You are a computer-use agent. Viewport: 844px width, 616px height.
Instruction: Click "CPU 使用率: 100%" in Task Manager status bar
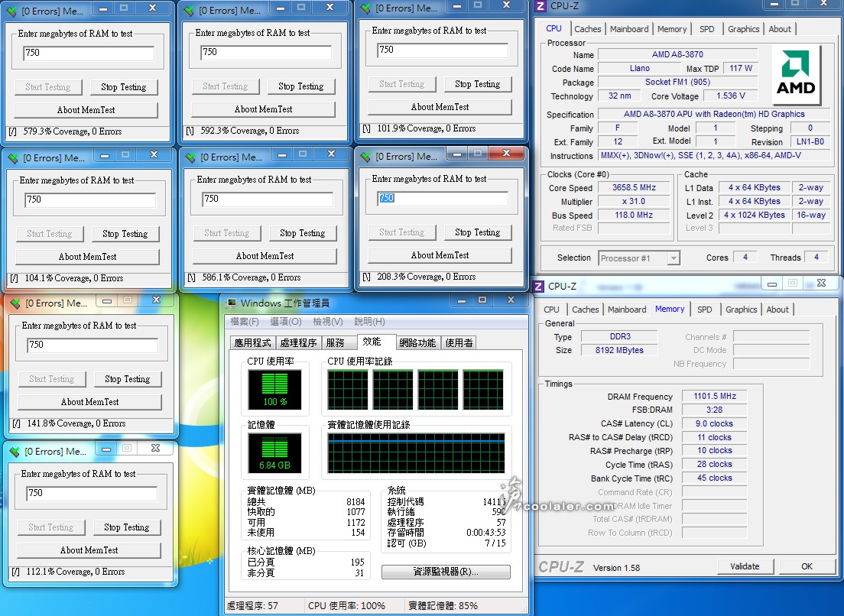(x=346, y=606)
